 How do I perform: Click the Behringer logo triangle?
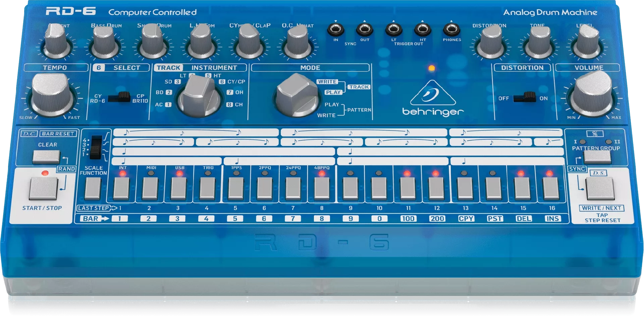click(433, 93)
